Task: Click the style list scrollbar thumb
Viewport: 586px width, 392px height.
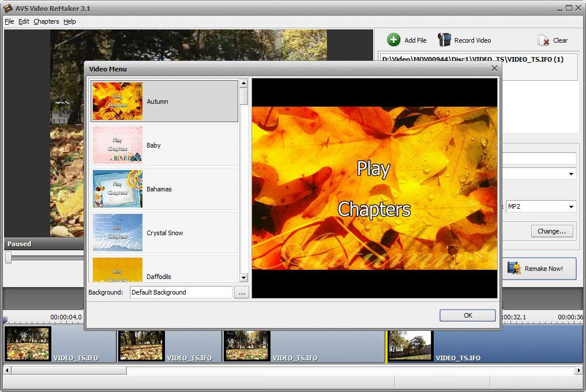Action: (243, 96)
